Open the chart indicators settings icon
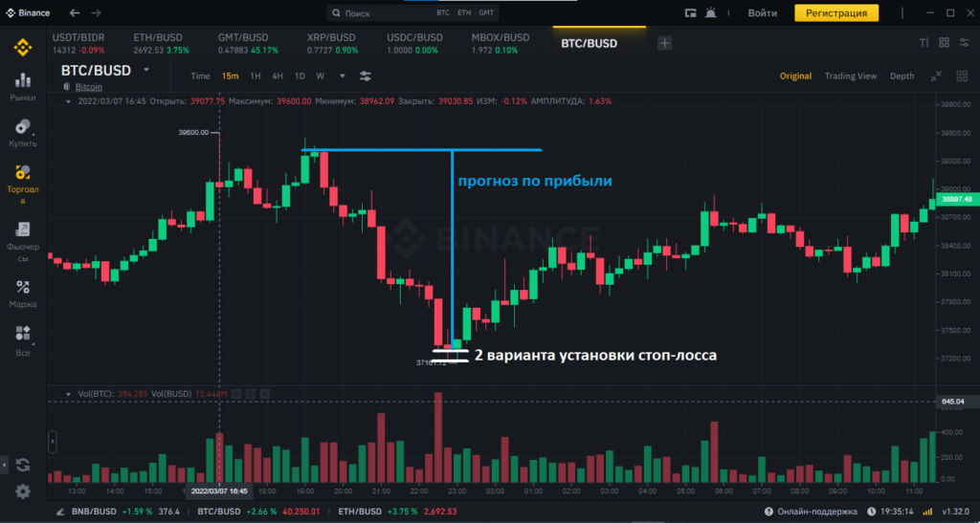 point(366,76)
